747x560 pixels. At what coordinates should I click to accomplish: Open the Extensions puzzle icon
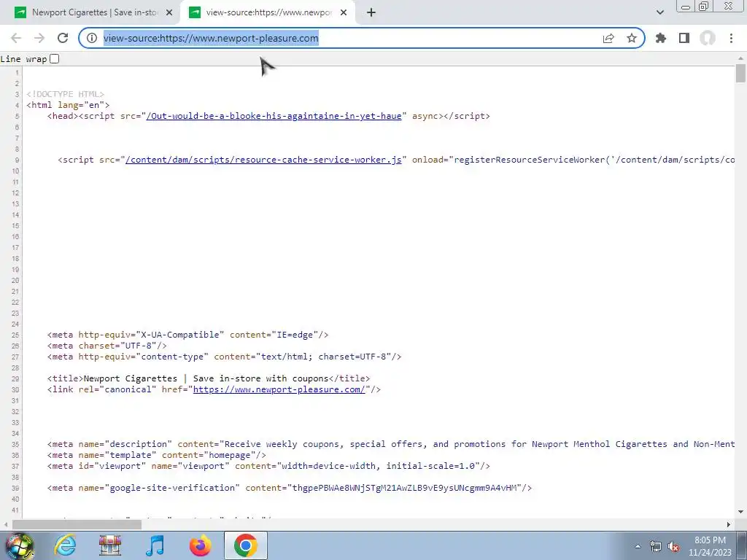tap(661, 38)
